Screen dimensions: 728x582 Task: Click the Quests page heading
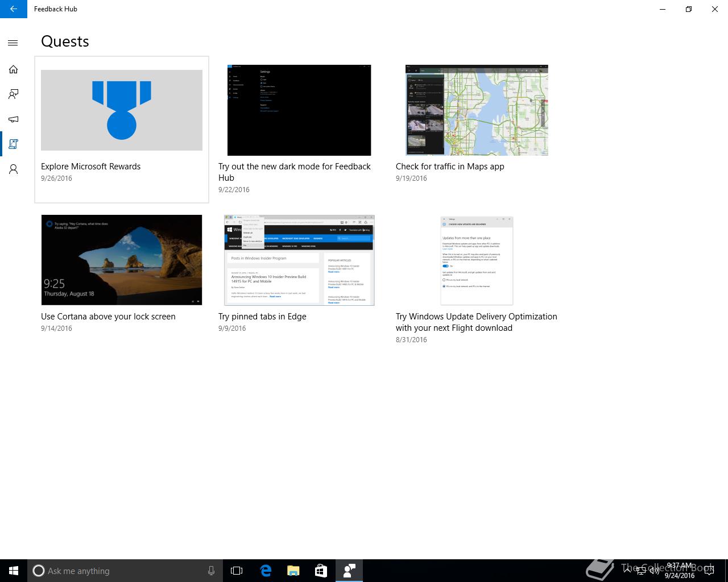(65, 41)
